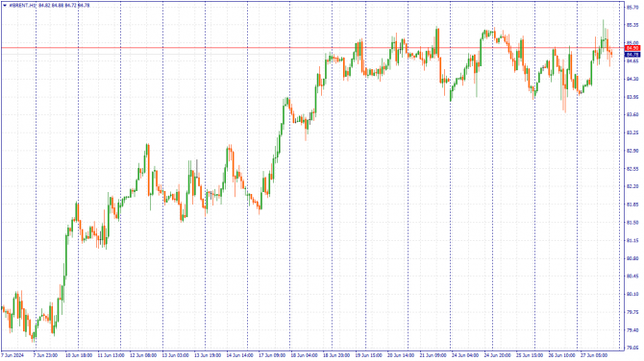This screenshot has width=644, height=361.
Task: Click the 84.30 price axis label
Action: point(632,79)
